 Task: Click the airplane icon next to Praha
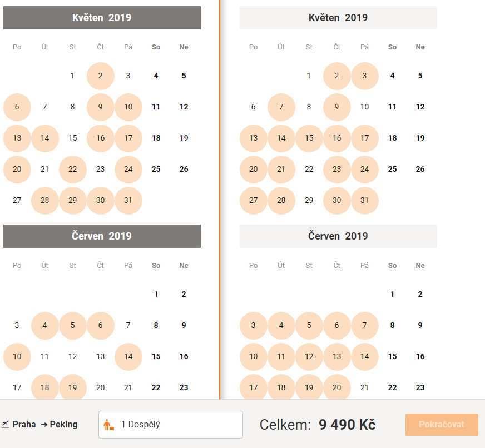pos(5,424)
